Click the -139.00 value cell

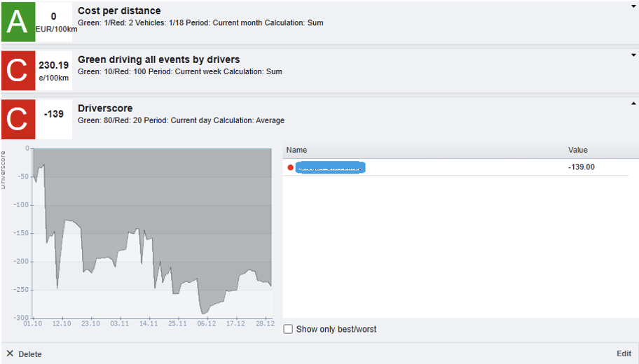581,167
